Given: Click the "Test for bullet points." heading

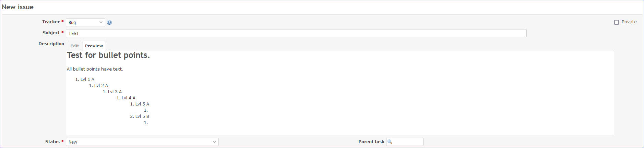Looking at the screenshot, I should (108, 56).
